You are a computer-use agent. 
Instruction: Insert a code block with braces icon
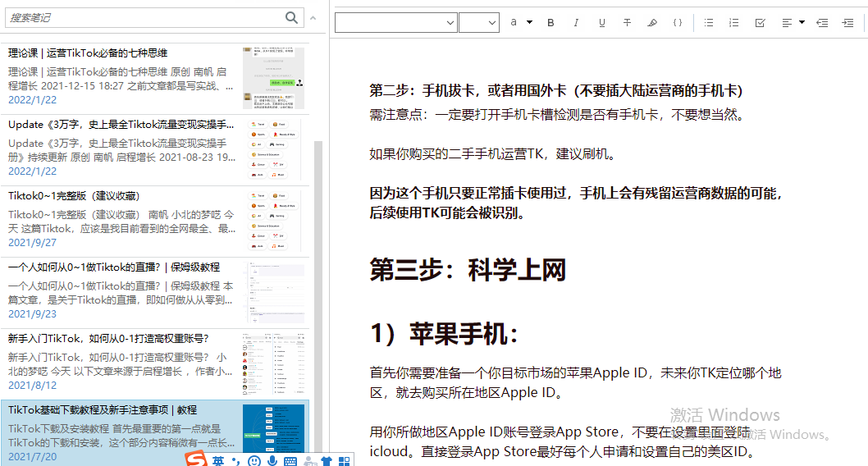pos(678,23)
